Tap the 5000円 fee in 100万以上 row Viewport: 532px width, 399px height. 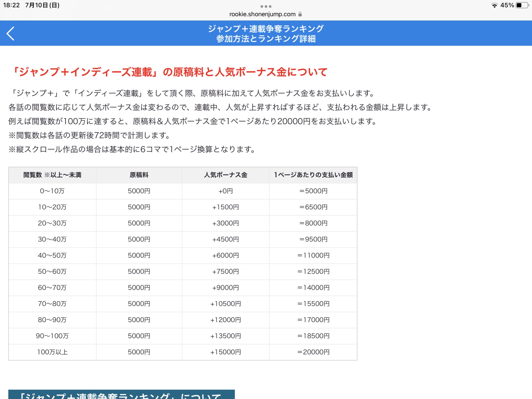(x=139, y=352)
